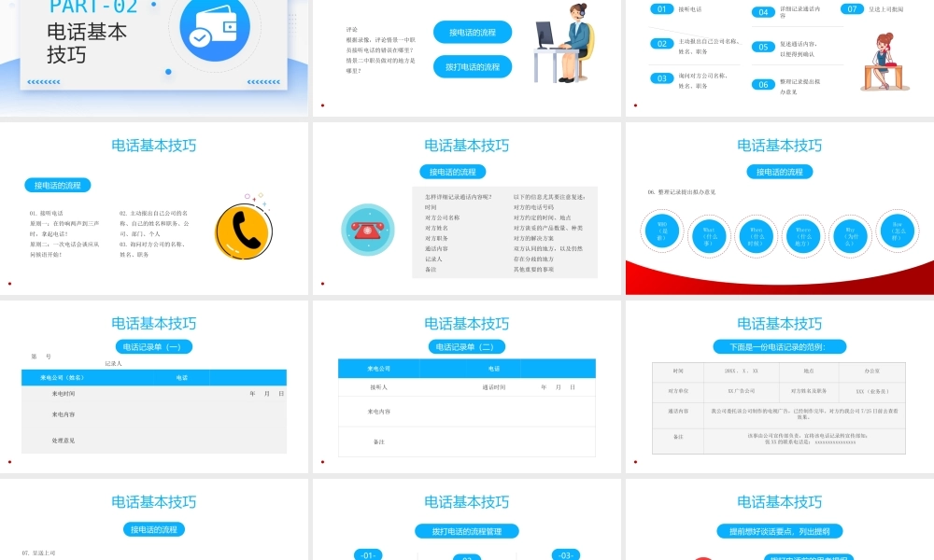Click the 02 badge beside 主动报出自己公司名称
934x560 pixels.
662,44
